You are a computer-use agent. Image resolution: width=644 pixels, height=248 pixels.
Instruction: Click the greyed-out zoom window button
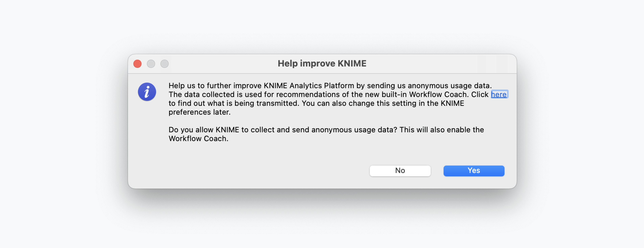pos(165,64)
